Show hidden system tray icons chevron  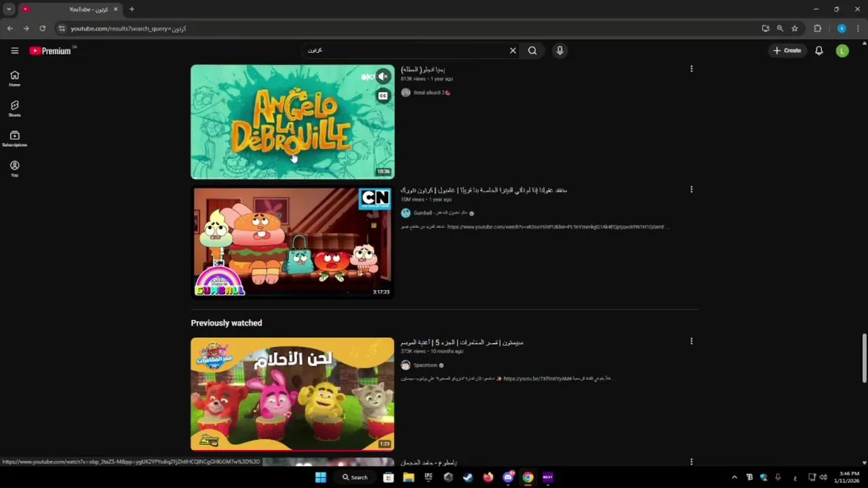click(x=734, y=477)
